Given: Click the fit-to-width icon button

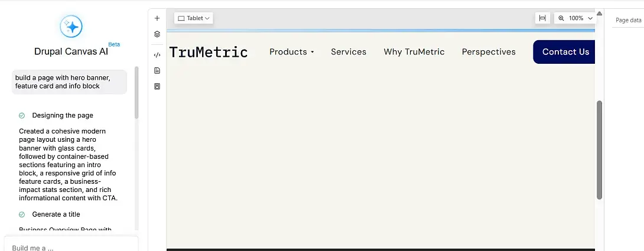Looking at the screenshot, I should click(x=542, y=18).
